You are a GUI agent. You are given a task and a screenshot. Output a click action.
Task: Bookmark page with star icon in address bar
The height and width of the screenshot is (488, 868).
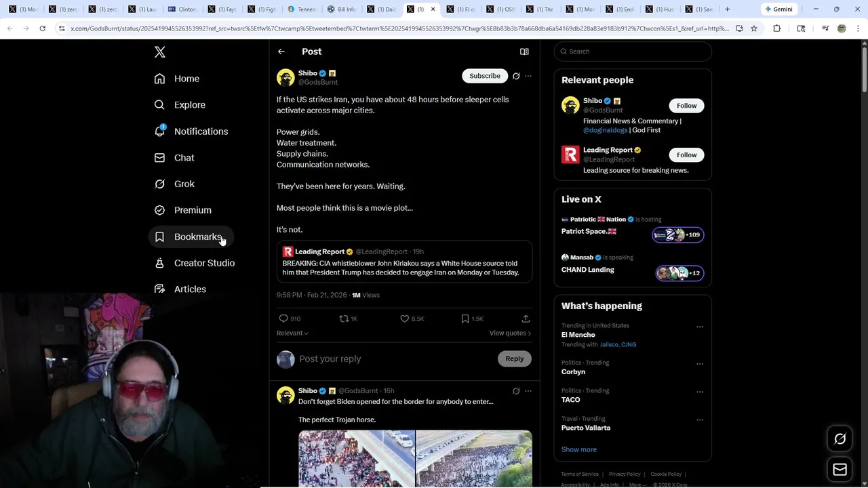tap(753, 28)
